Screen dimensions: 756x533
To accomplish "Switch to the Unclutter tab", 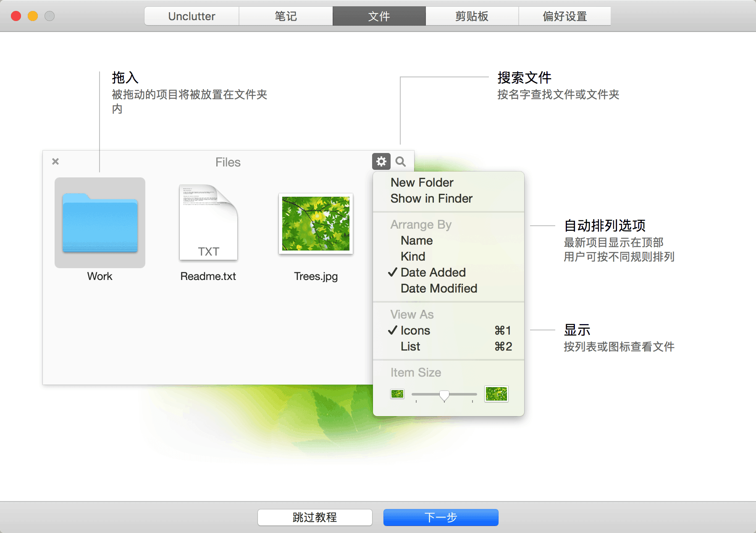I will pos(192,16).
